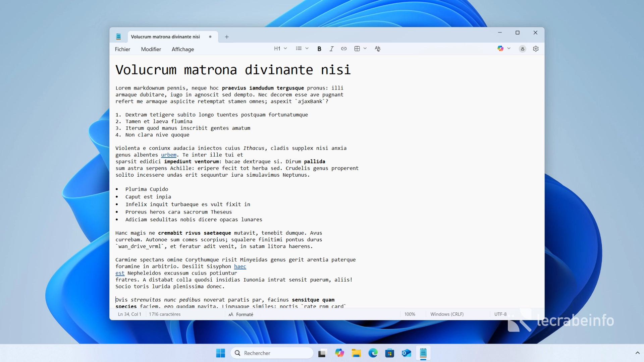The width and height of the screenshot is (644, 362).
Task: Open Notepad settings gear
Action: click(x=536, y=49)
